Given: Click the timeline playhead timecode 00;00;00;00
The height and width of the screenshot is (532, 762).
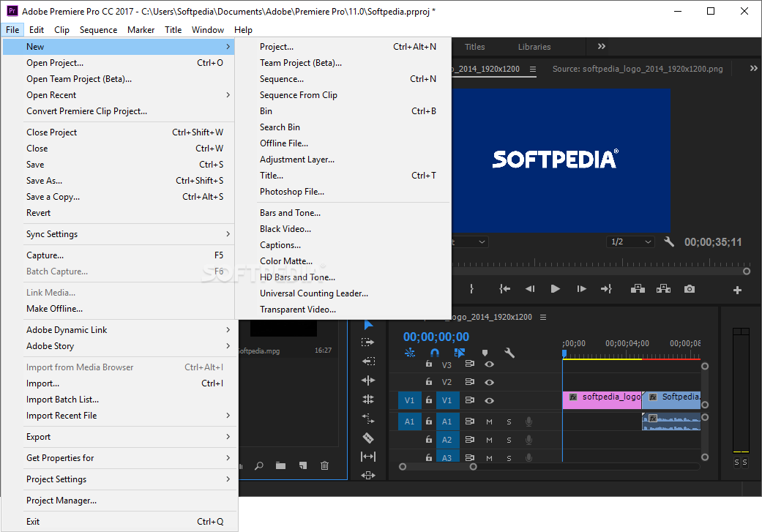Looking at the screenshot, I should pos(436,337).
